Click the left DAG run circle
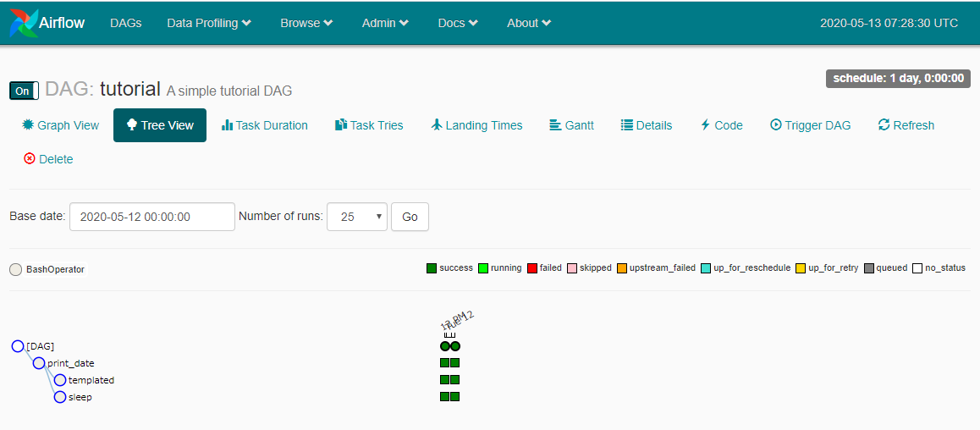The image size is (980, 430). (x=445, y=346)
